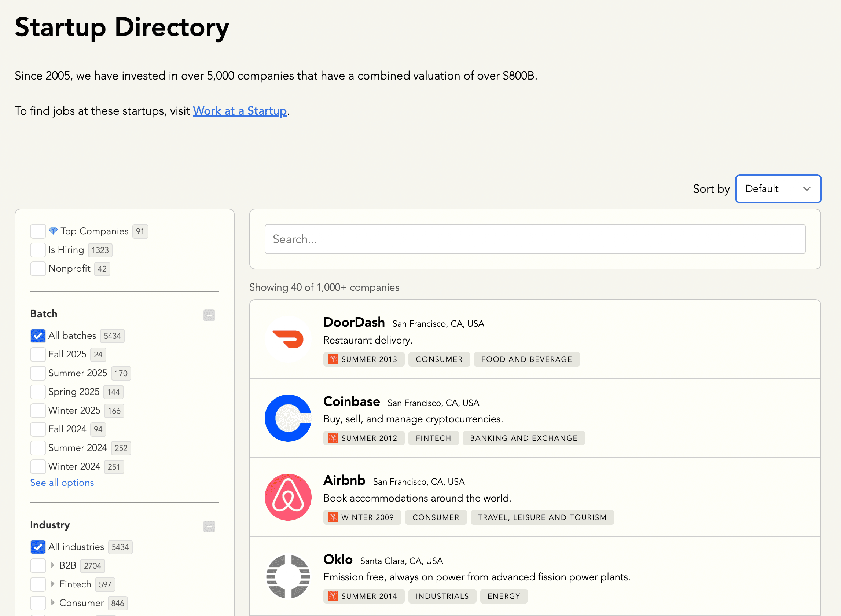Click the Y Combinator badge on Summer 2013 tag
This screenshot has height=616, width=841.
coord(333,359)
